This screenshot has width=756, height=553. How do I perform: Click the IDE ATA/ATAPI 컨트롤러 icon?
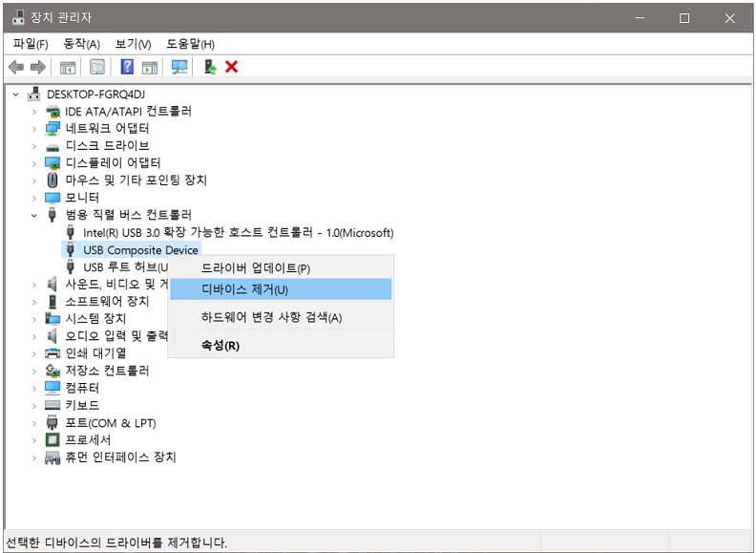click(x=52, y=112)
